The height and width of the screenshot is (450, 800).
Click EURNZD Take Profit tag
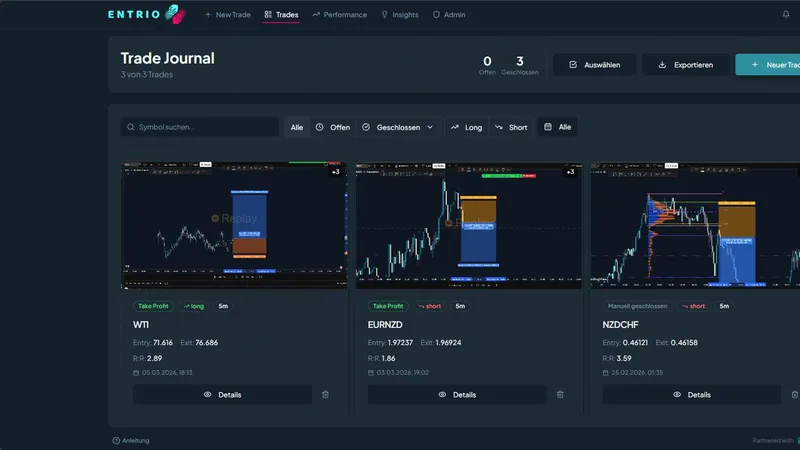coord(388,306)
